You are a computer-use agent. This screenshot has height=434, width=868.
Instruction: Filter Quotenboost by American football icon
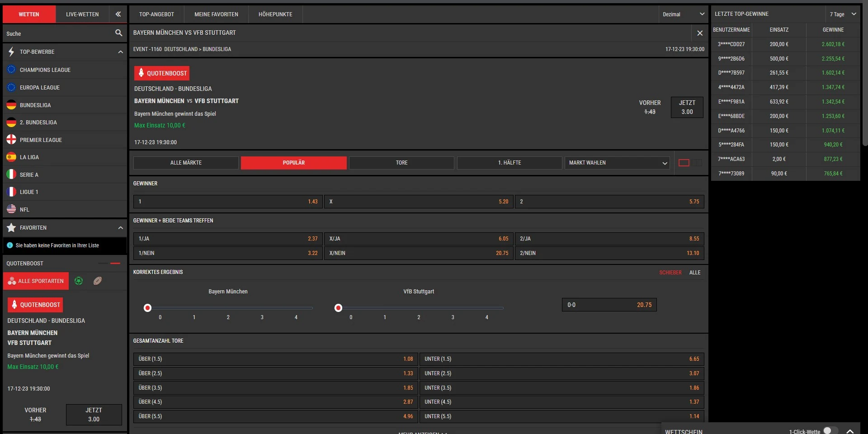tap(97, 281)
